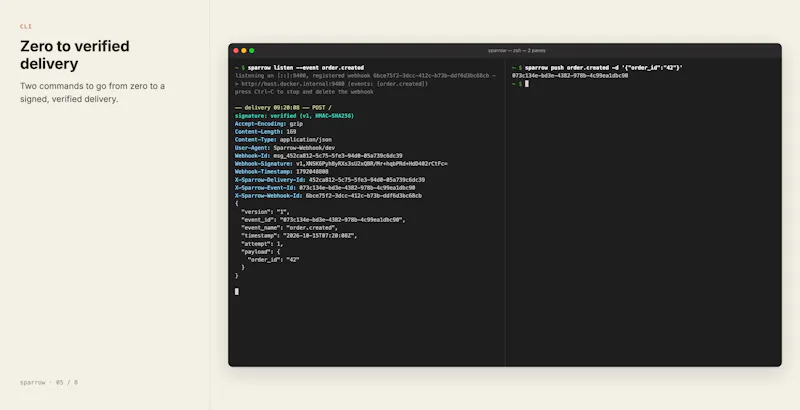
Task: Maximize the terminal with the green button
Action: point(252,50)
